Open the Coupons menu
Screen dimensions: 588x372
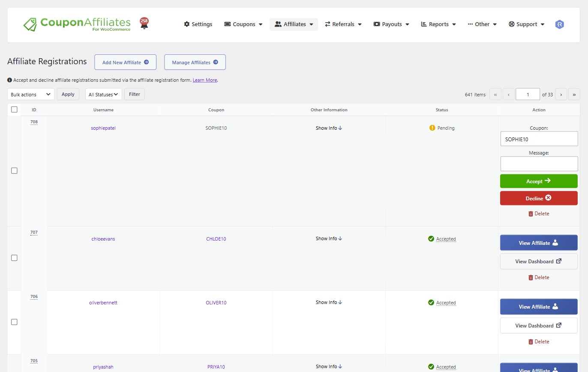(243, 24)
